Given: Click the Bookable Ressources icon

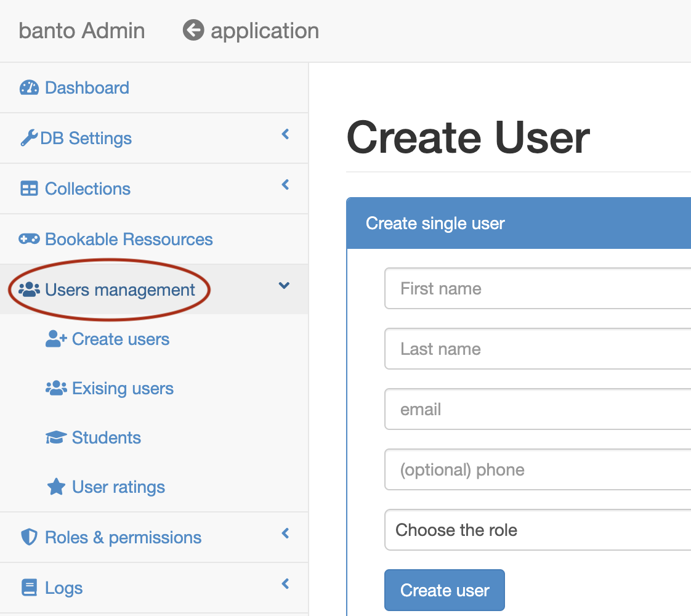Looking at the screenshot, I should pos(30,239).
